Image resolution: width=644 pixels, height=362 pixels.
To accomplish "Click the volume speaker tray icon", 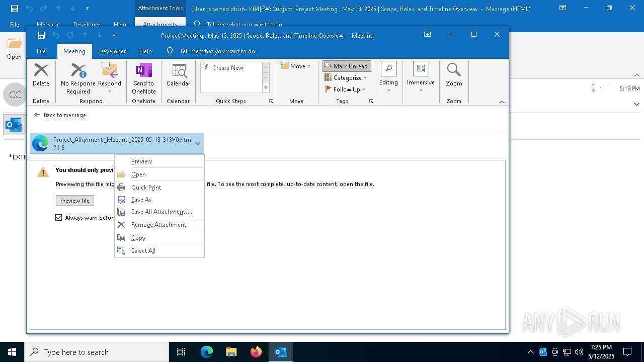I will (x=579, y=352).
